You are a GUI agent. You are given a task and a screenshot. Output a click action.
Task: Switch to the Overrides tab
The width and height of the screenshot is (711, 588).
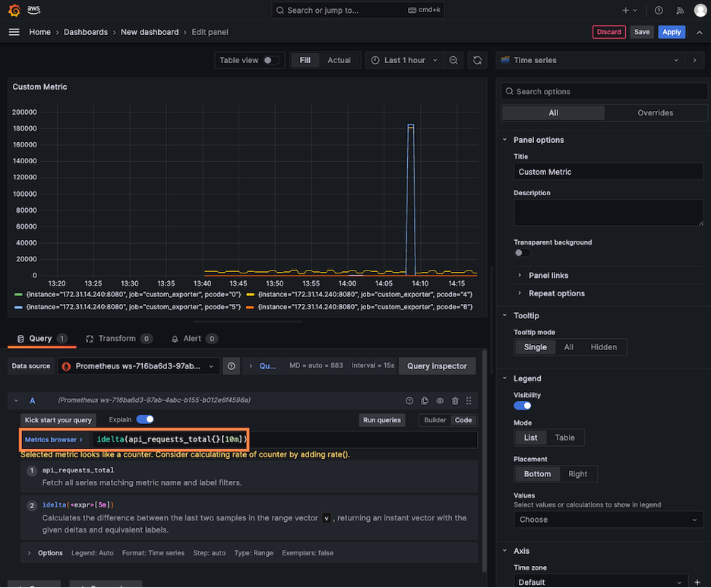pyautogui.click(x=655, y=112)
